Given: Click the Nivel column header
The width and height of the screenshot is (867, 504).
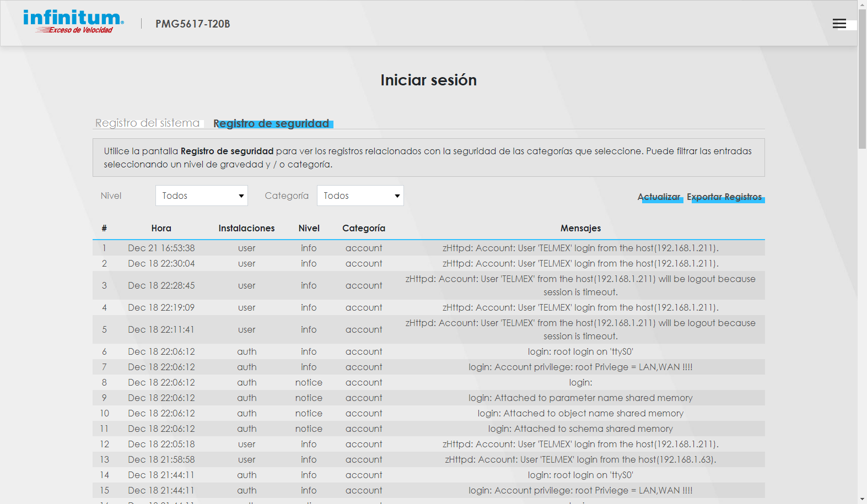Looking at the screenshot, I should 309,228.
